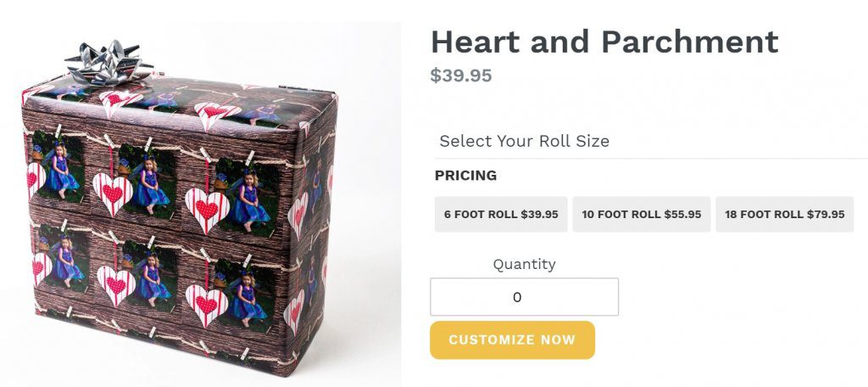The height and width of the screenshot is (387, 868).
Task: Click the digit 0 in the quantity box
Action: click(x=517, y=297)
